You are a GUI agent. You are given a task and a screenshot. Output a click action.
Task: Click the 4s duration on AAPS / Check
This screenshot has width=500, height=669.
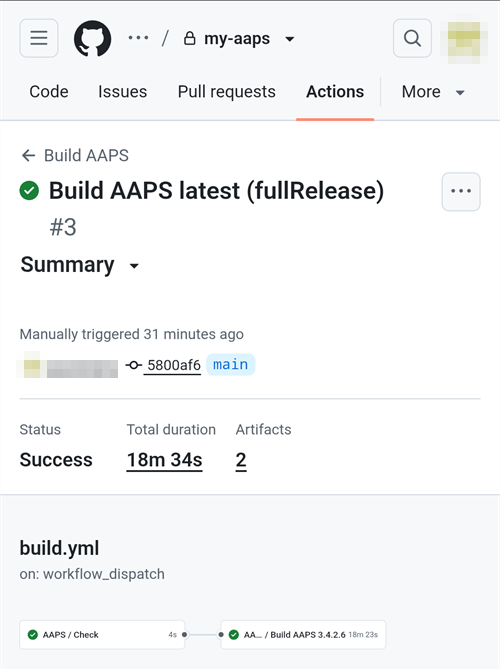pos(172,635)
